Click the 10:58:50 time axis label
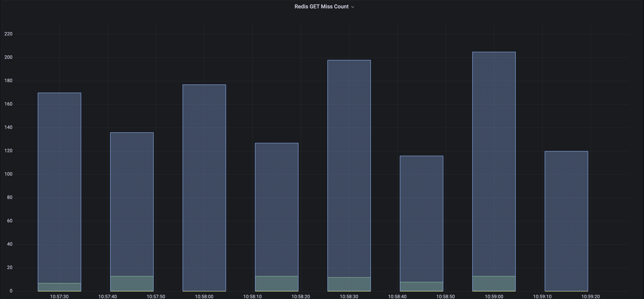Screen dimensions: 644x299 pos(445,296)
